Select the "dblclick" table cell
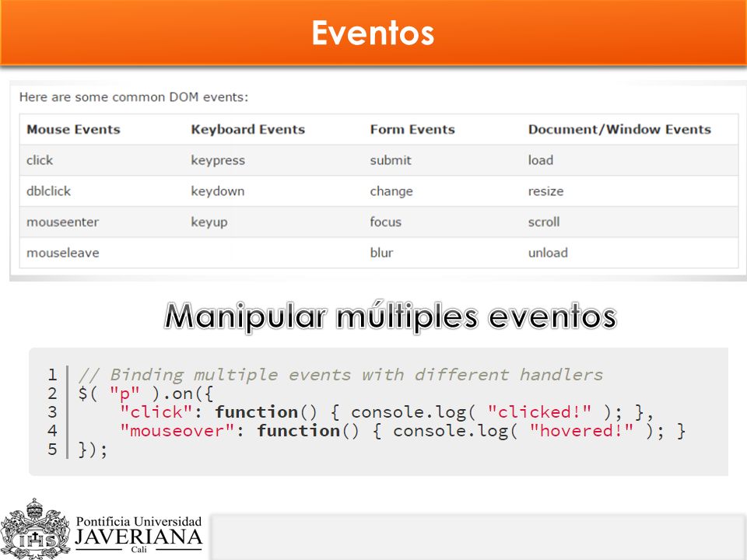The height and width of the screenshot is (560, 747). point(48,191)
